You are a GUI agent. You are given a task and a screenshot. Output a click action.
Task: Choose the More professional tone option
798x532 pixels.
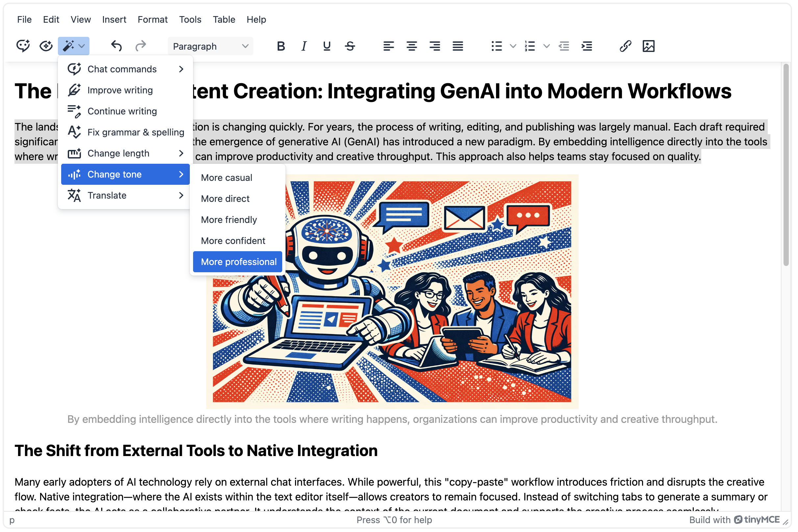(x=237, y=262)
